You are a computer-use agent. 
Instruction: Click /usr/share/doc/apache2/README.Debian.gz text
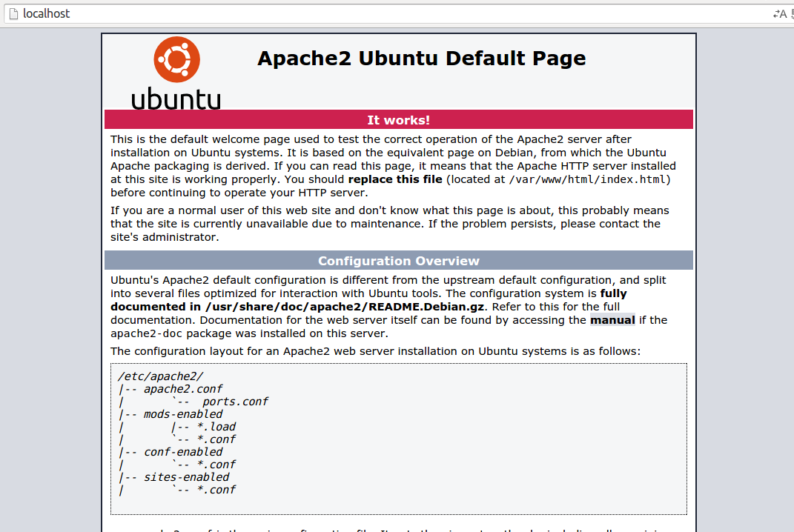point(344,307)
